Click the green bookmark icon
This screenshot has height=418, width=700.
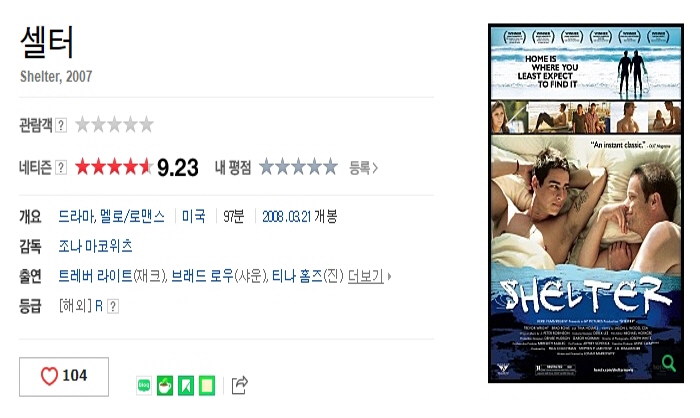186,385
